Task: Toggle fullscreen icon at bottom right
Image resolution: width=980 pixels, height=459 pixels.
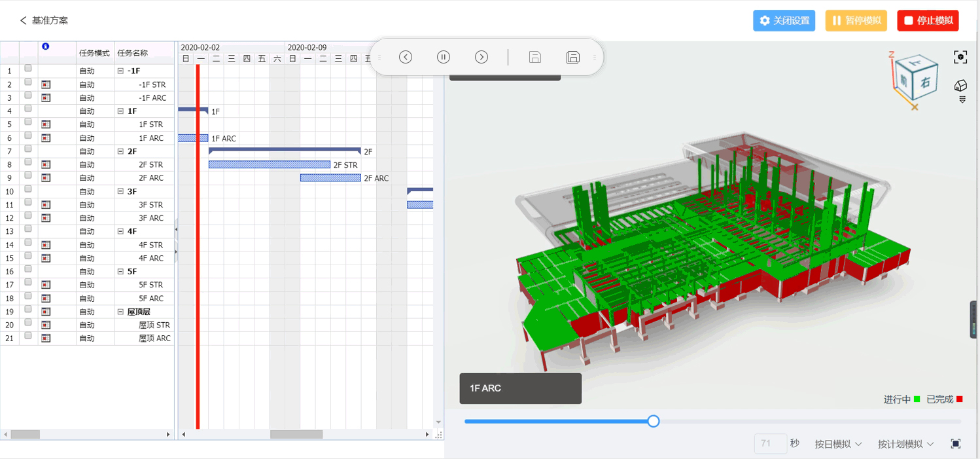Action: click(x=956, y=444)
